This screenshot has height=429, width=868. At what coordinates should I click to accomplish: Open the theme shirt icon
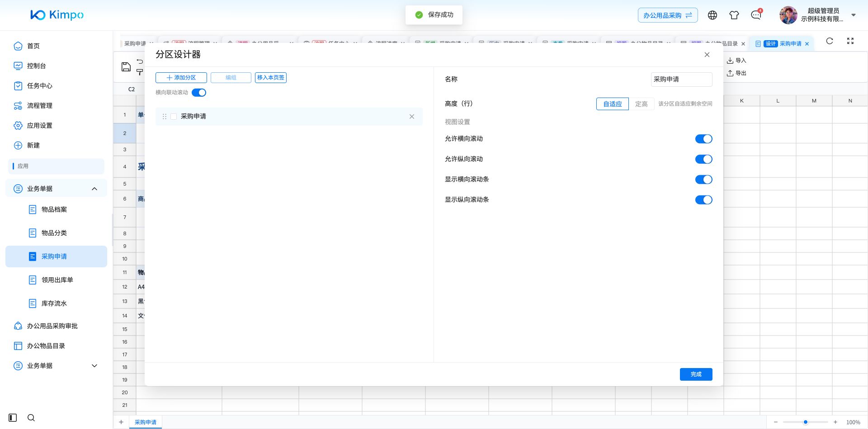734,15
